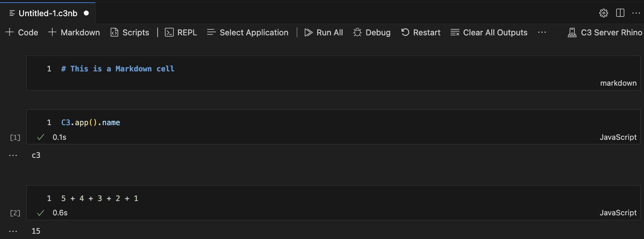
Task: Split the editor with layout icon
Action: point(620,13)
